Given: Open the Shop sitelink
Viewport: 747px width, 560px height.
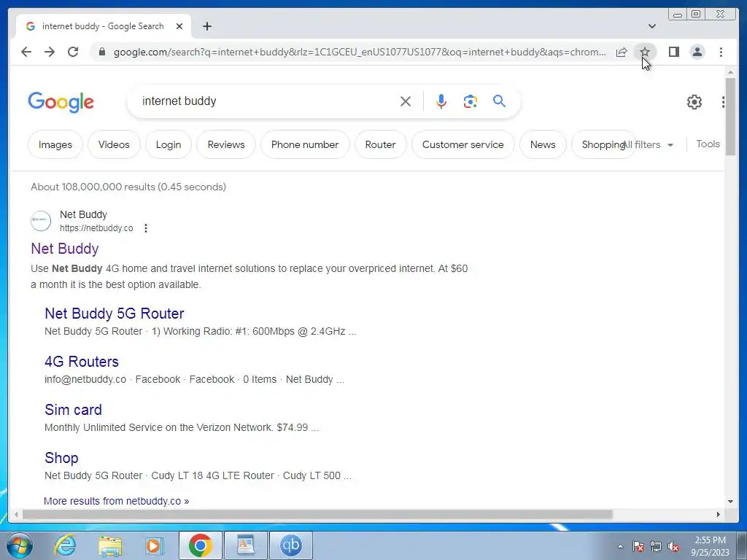Looking at the screenshot, I should pyautogui.click(x=61, y=458).
